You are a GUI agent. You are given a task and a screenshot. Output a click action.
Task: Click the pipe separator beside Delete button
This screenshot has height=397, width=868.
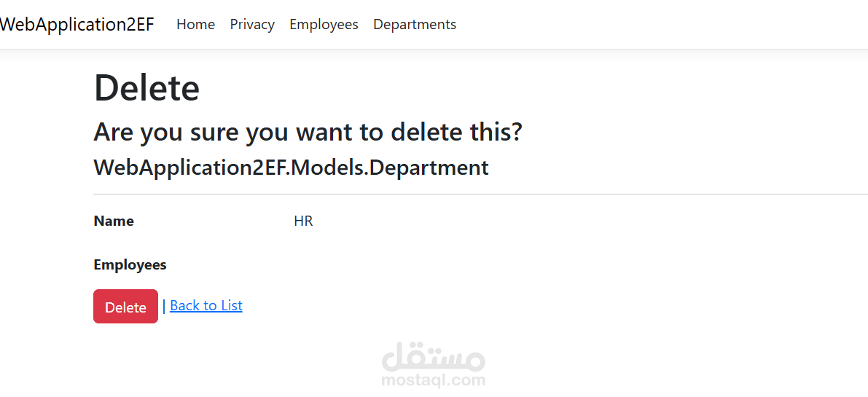(x=164, y=306)
